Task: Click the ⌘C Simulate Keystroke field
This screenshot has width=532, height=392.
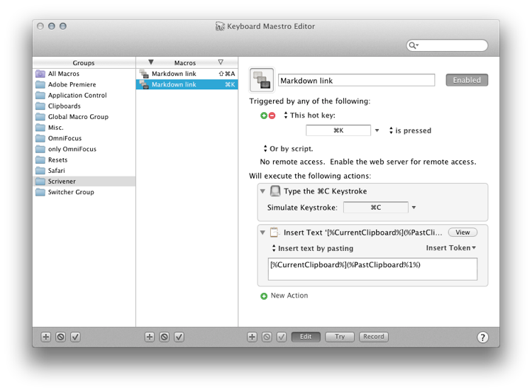Action: tap(375, 207)
